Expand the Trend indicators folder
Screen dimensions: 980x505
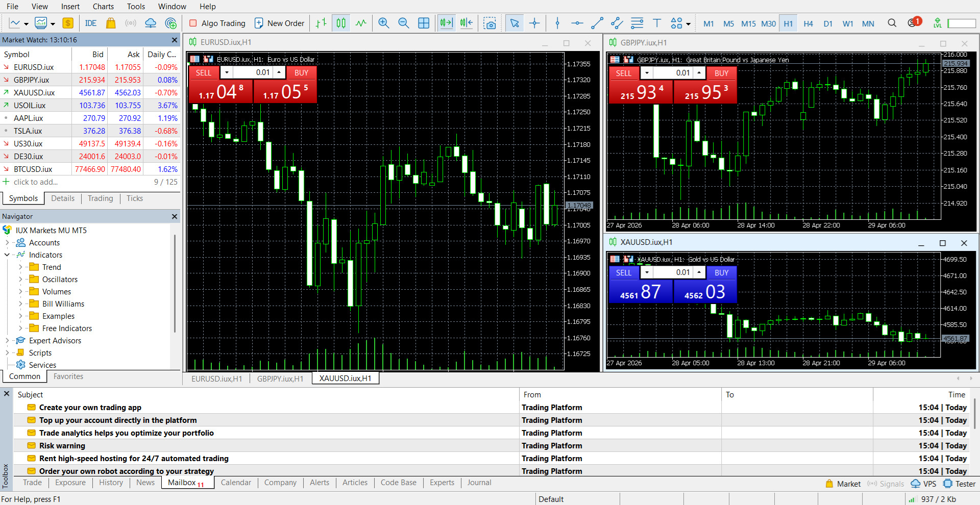click(x=20, y=267)
